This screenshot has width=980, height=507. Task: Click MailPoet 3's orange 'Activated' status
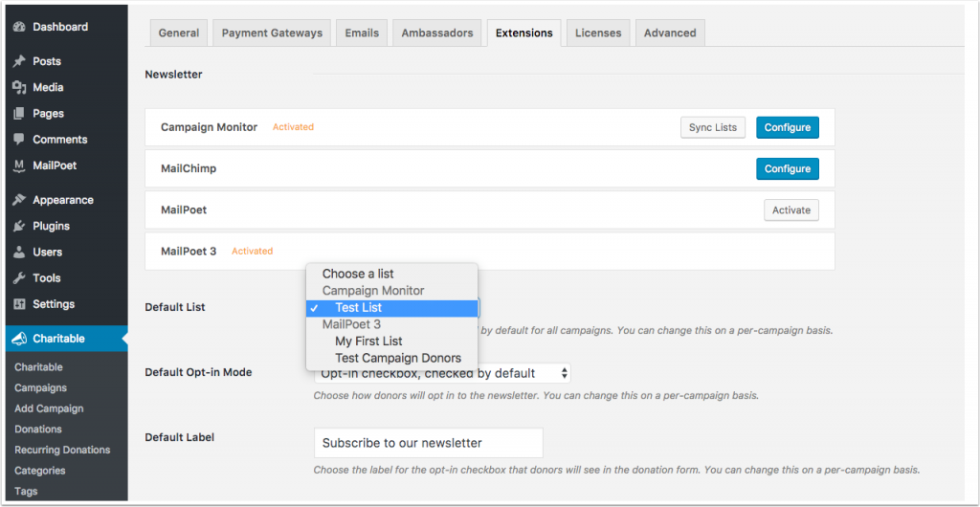click(253, 251)
